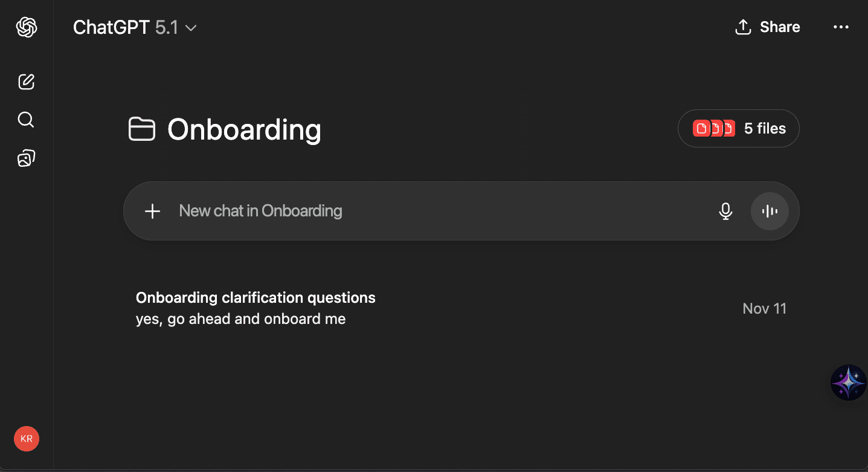Click the red file thumbnails on the files pill
Screen dimensions: 868x472
tap(713, 128)
